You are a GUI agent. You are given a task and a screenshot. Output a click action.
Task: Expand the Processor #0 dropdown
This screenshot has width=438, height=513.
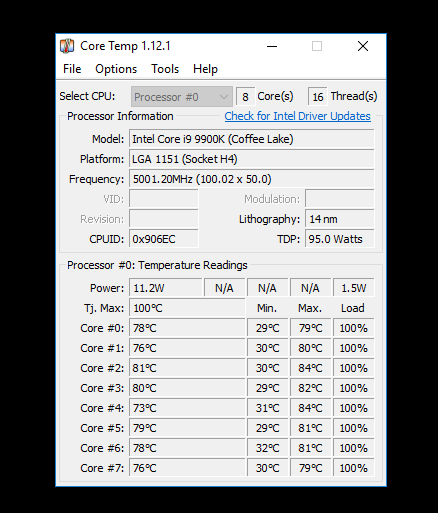tap(182, 97)
